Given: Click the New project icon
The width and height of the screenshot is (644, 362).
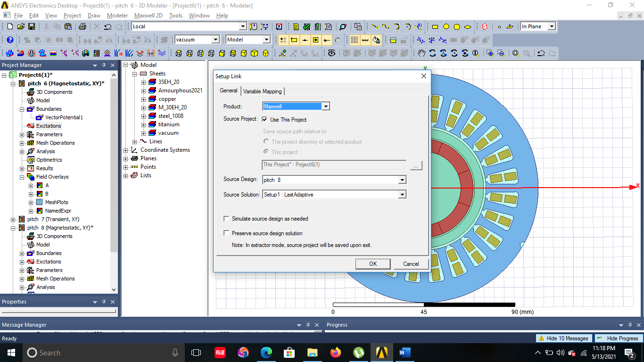Looking at the screenshot, I should (9, 26).
